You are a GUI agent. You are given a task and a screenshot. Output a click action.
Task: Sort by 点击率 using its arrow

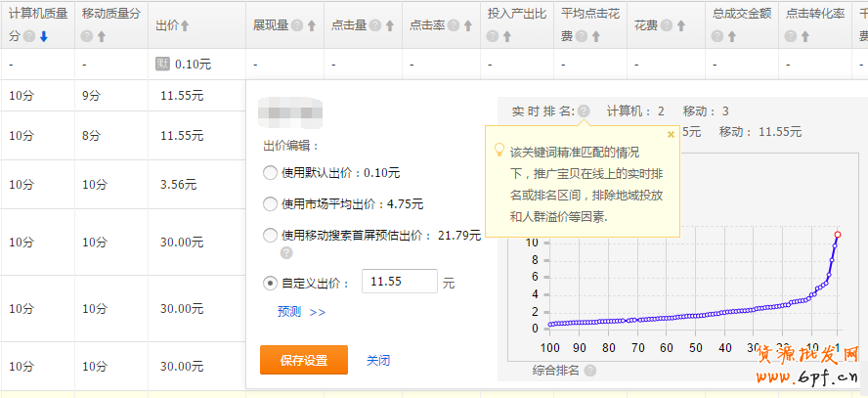468,25
